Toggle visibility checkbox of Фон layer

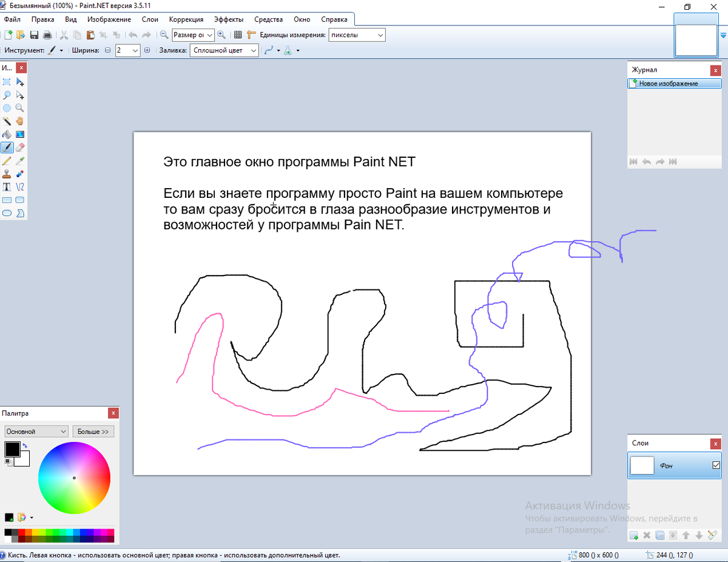pos(716,466)
